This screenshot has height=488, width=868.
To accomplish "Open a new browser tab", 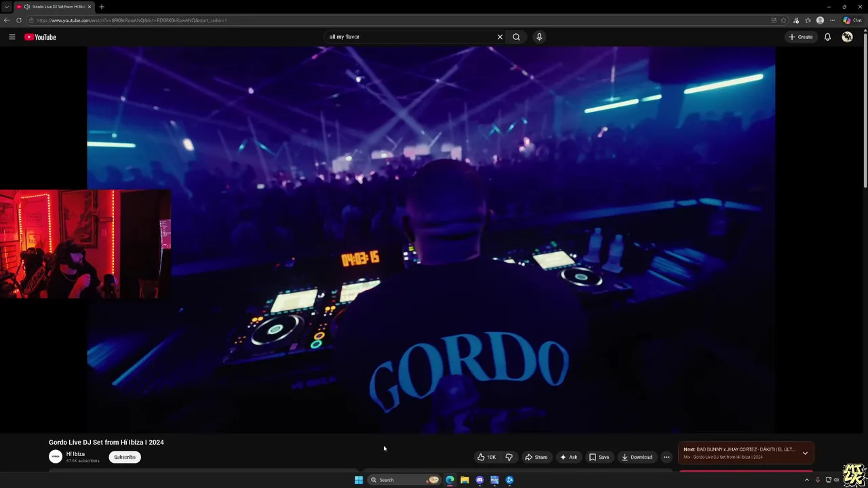I will [102, 7].
